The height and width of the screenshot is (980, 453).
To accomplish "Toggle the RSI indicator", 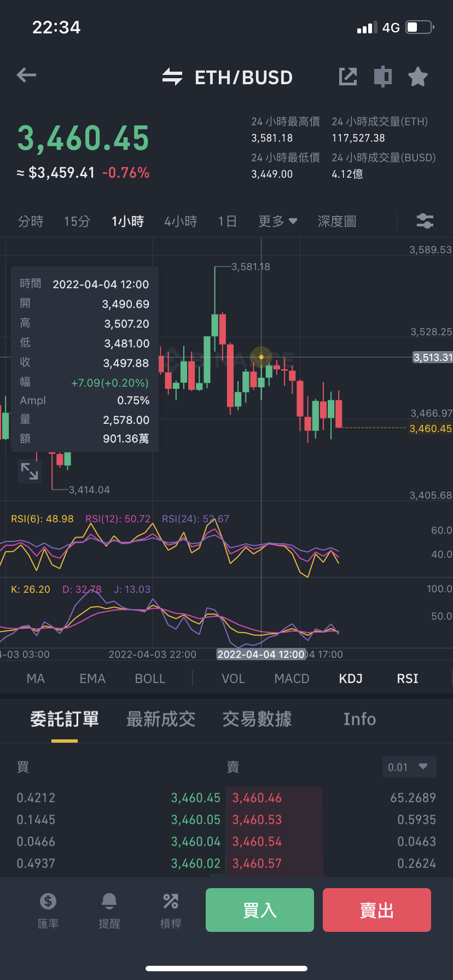I will pyautogui.click(x=408, y=679).
